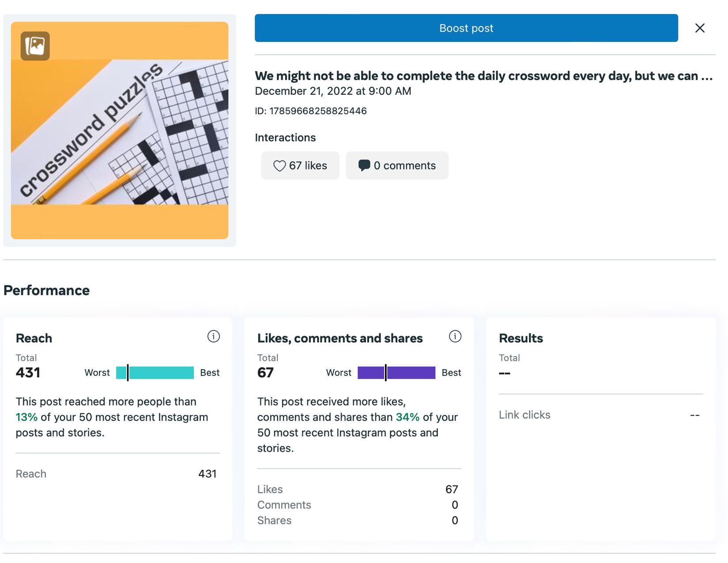
Task: Open the Reach info icon
Action: (x=214, y=337)
